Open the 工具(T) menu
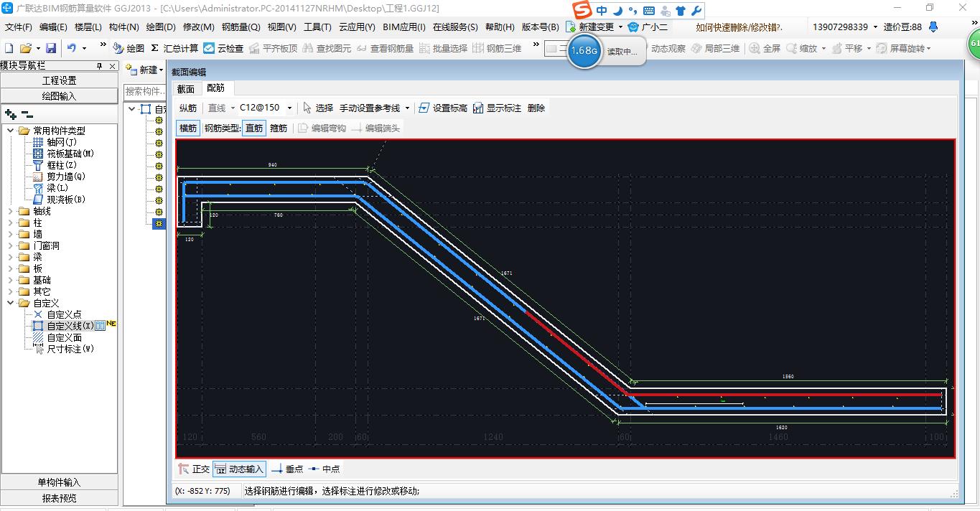Screen dimensions: 980x511 [317, 27]
